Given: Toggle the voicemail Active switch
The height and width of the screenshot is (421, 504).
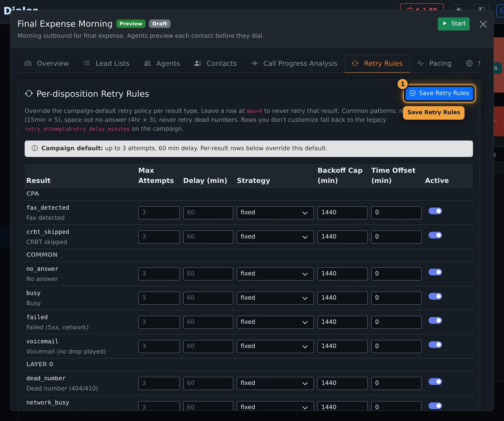Looking at the screenshot, I should [x=435, y=345].
